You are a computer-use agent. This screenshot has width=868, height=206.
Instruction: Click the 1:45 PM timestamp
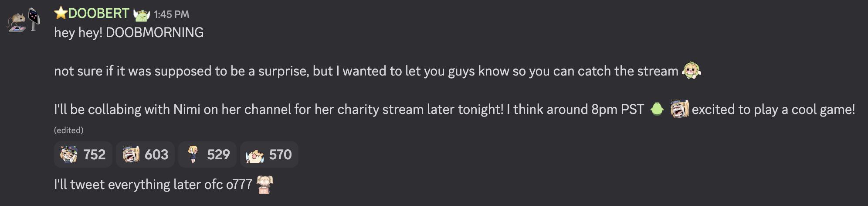(171, 14)
